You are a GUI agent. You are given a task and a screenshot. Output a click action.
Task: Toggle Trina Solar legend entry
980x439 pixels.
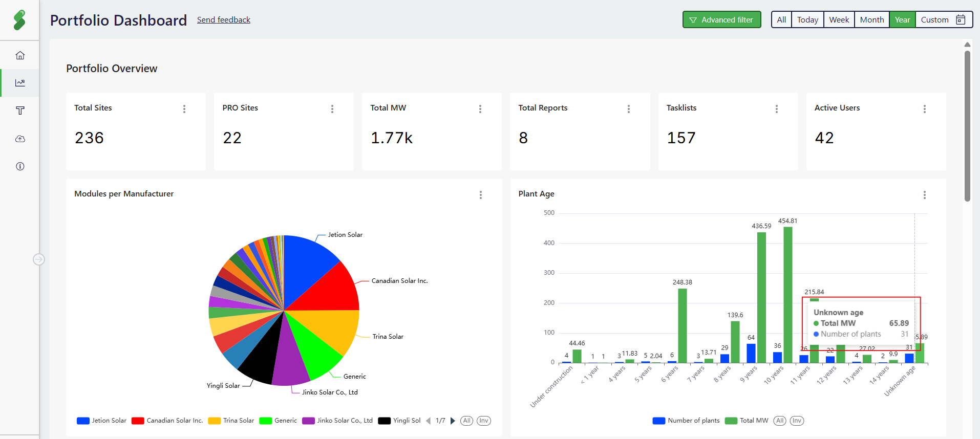[231, 421]
